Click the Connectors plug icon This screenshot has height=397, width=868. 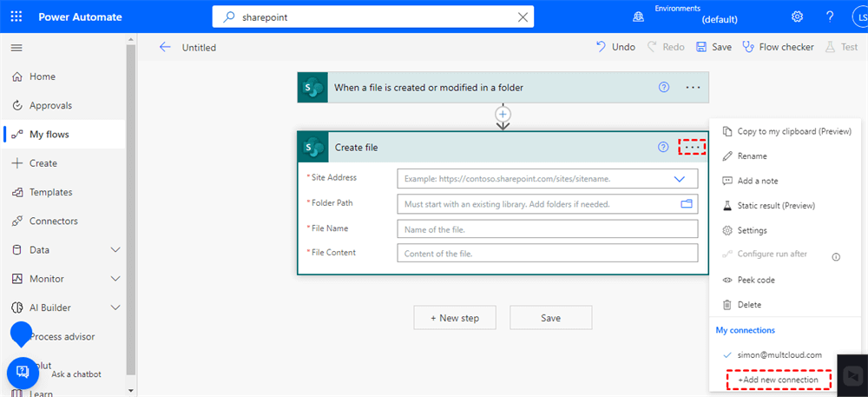(x=17, y=221)
